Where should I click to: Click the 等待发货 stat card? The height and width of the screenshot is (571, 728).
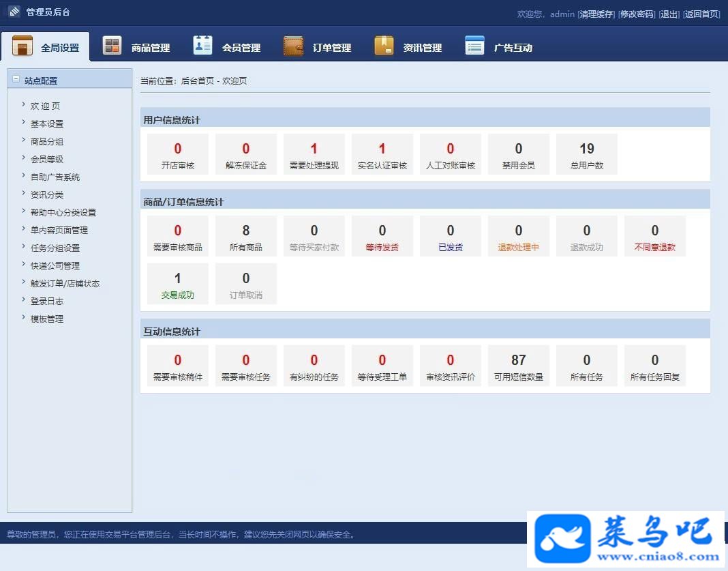point(382,236)
